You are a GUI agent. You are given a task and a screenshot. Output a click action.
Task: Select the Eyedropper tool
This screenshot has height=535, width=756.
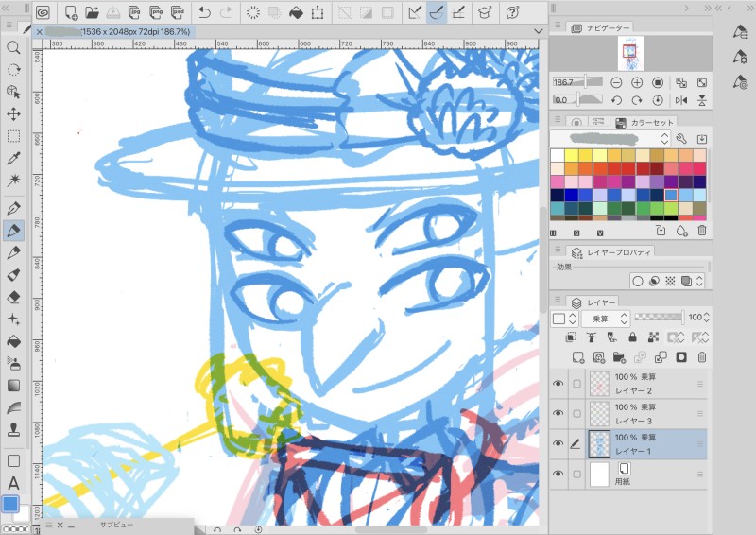click(13, 159)
